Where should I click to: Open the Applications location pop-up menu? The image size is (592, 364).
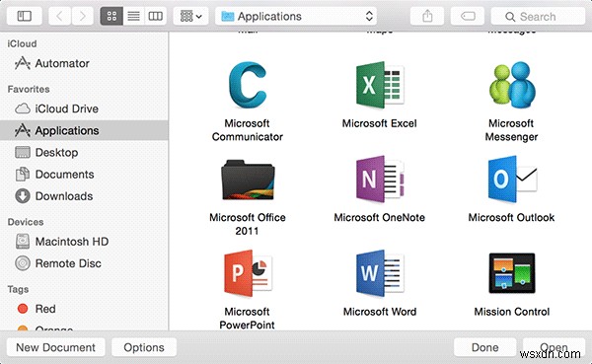coord(296,16)
